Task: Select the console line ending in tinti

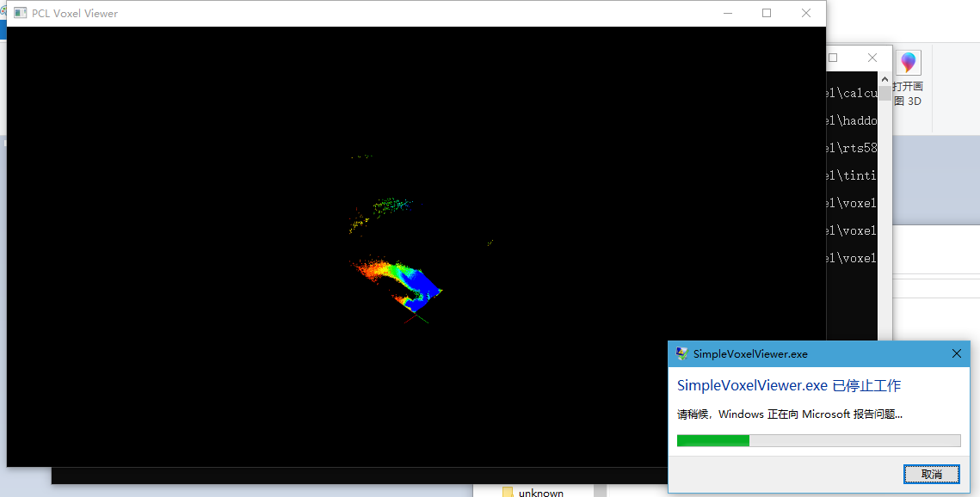Action: point(852,175)
